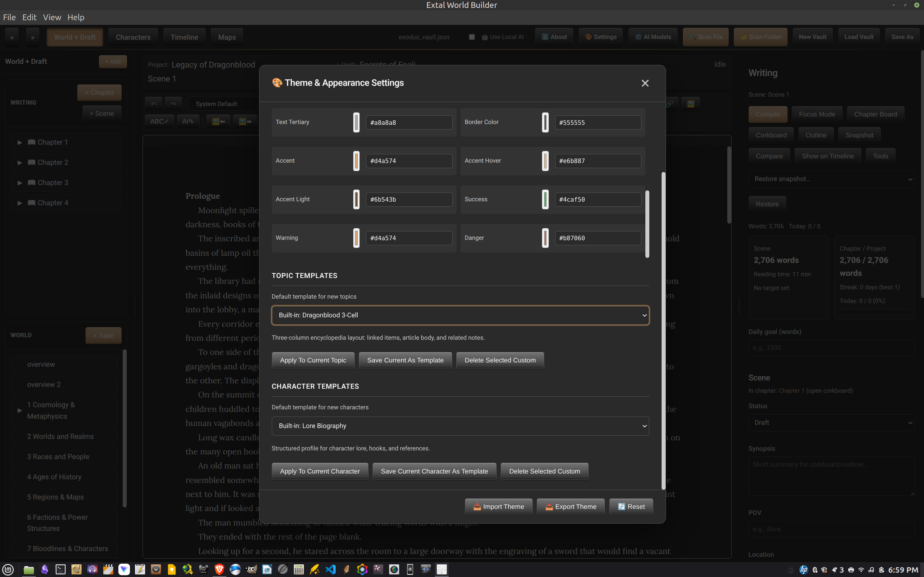Click the Success color swatch

(545, 199)
